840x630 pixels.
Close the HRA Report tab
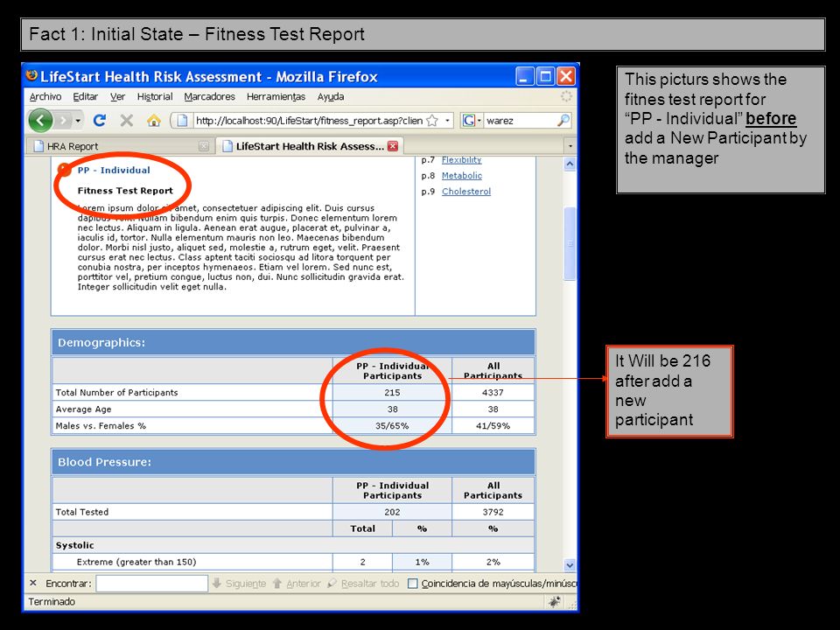(x=204, y=146)
